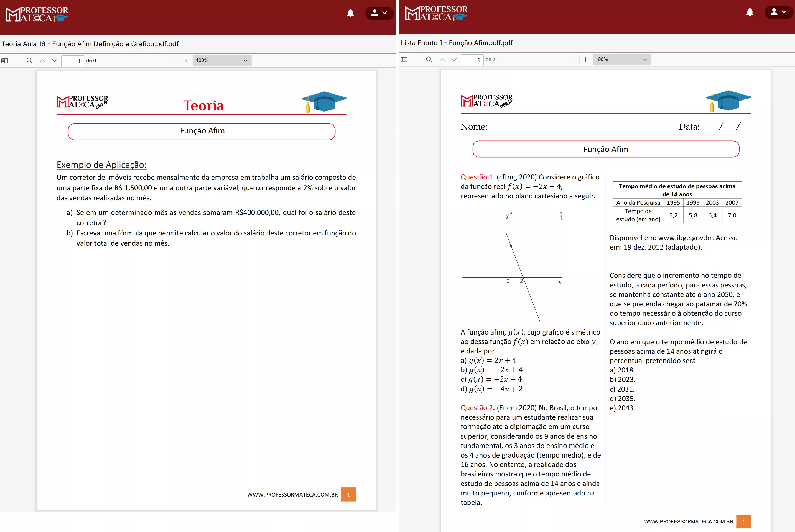Viewport: 795px width, 532px height.
Task: Expand the left user account menu
Action: pos(379,13)
